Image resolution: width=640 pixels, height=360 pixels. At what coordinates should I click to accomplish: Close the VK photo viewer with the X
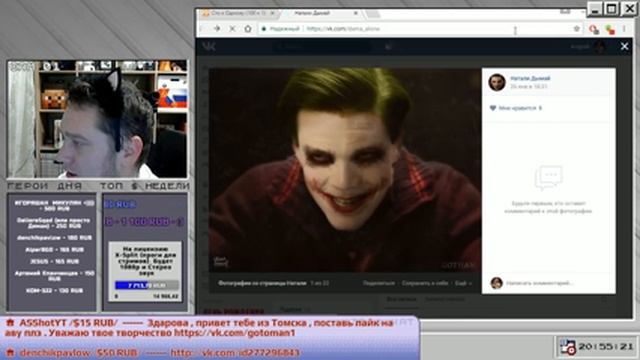click(x=624, y=47)
